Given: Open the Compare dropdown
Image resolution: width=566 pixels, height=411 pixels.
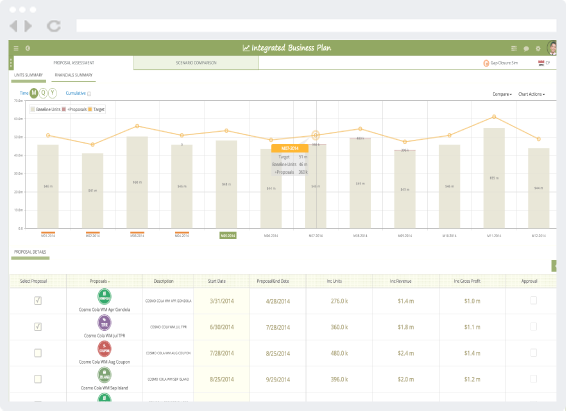Looking at the screenshot, I should pos(502,94).
